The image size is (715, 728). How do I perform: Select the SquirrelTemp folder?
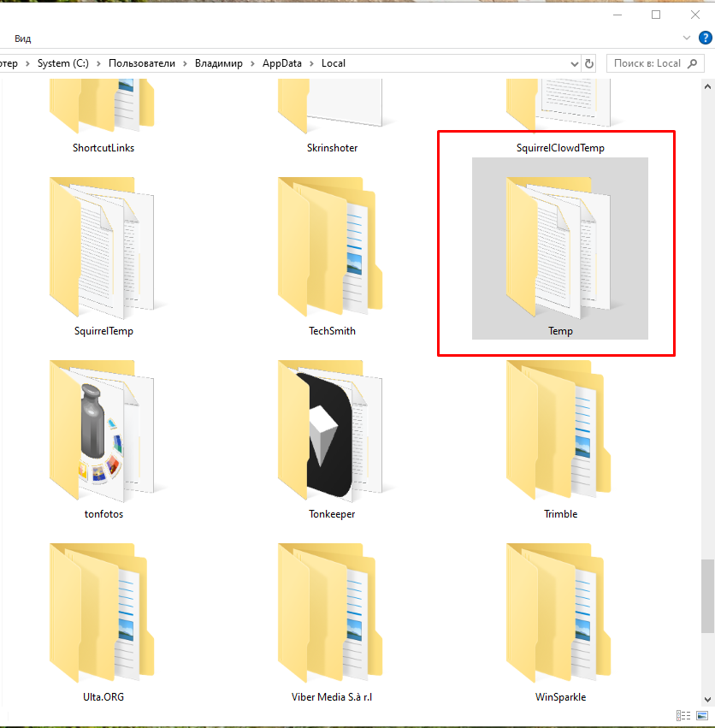click(x=103, y=248)
